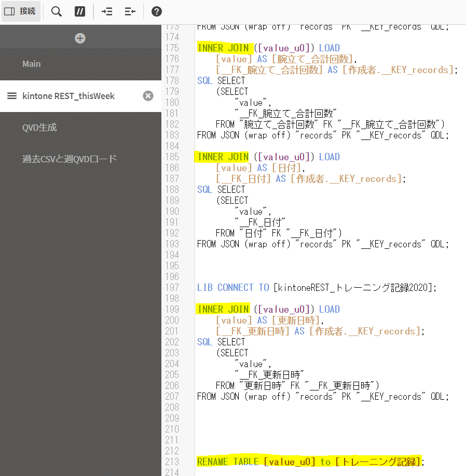Select kintone REST_thisWeek section
The height and width of the screenshot is (476, 466).
coord(80,96)
